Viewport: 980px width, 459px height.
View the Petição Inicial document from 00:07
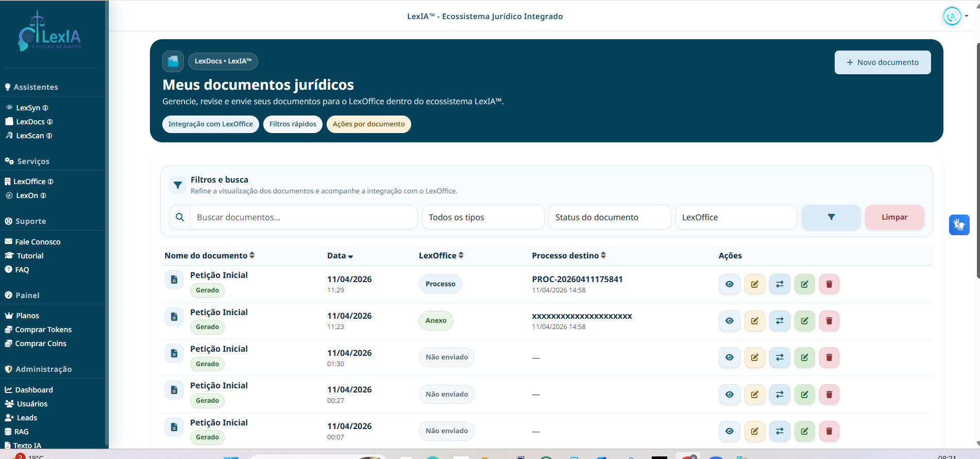coord(729,431)
